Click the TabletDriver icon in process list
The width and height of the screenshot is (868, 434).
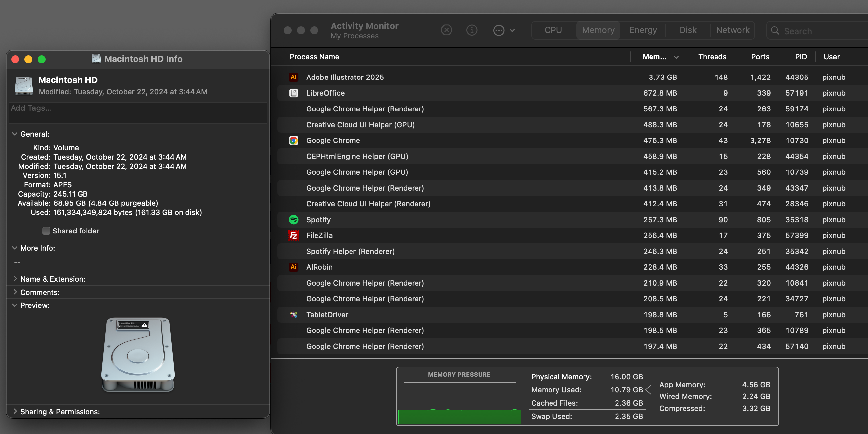point(293,315)
